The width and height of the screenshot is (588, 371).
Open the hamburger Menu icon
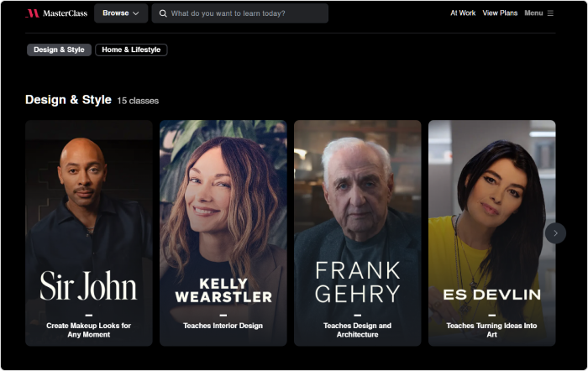coord(550,13)
